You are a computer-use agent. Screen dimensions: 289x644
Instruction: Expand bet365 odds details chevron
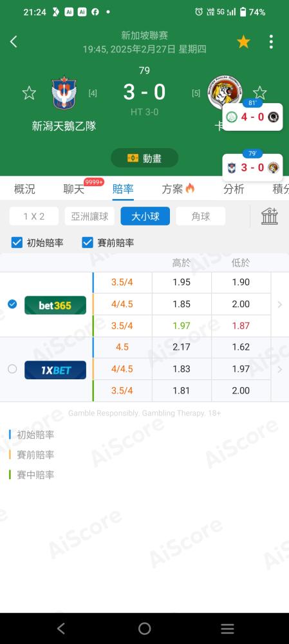280,305
